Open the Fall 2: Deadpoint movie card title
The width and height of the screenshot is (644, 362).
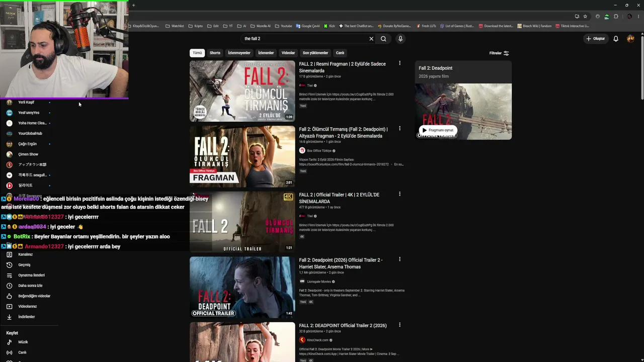[x=436, y=68]
